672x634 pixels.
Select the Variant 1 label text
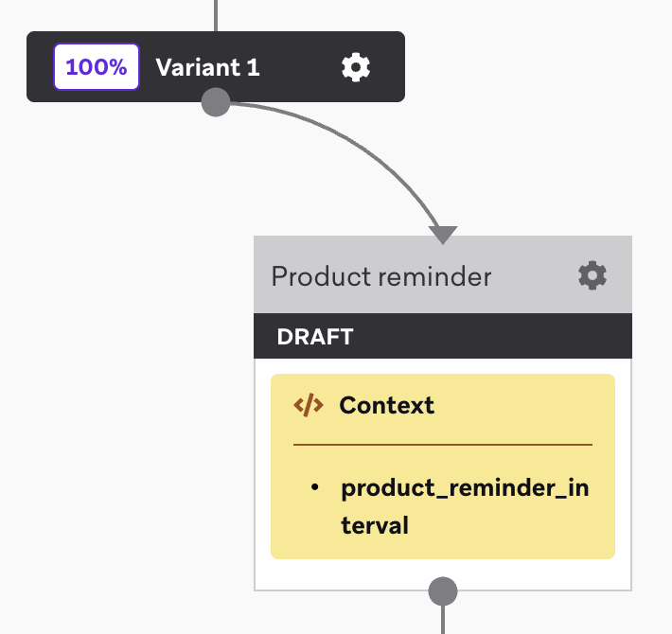click(x=208, y=67)
